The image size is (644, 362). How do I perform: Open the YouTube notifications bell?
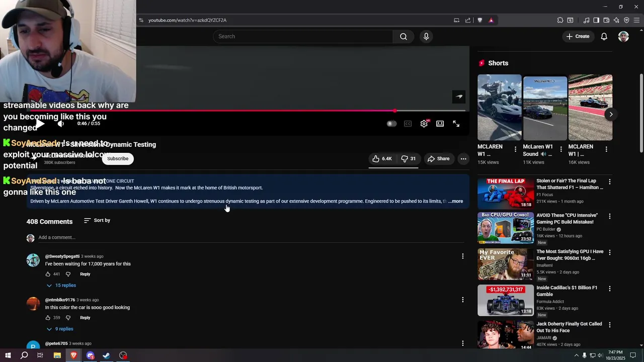tap(604, 36)
